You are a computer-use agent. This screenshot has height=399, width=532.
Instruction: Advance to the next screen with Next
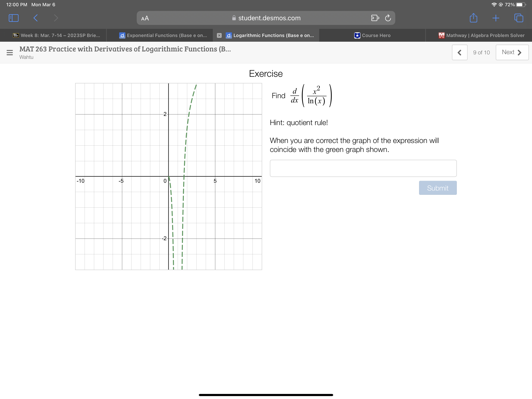click(x=512, y=52)
